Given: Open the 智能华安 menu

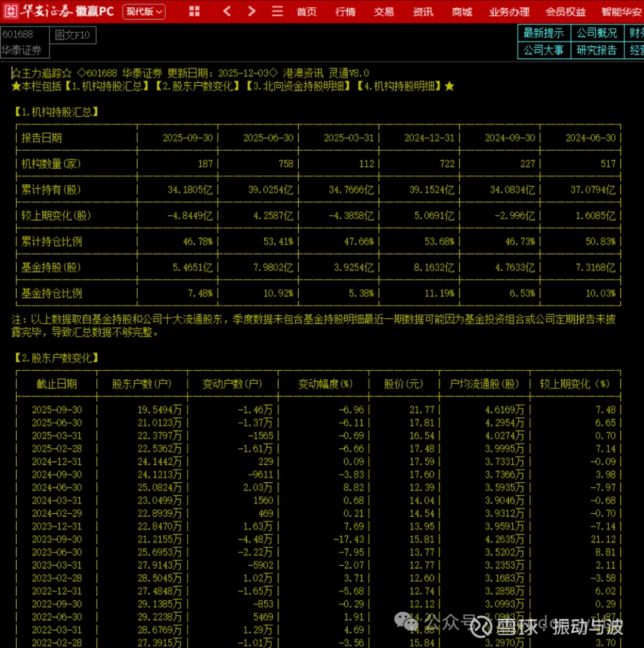Looking at the screenshot, I should point(621,11).
